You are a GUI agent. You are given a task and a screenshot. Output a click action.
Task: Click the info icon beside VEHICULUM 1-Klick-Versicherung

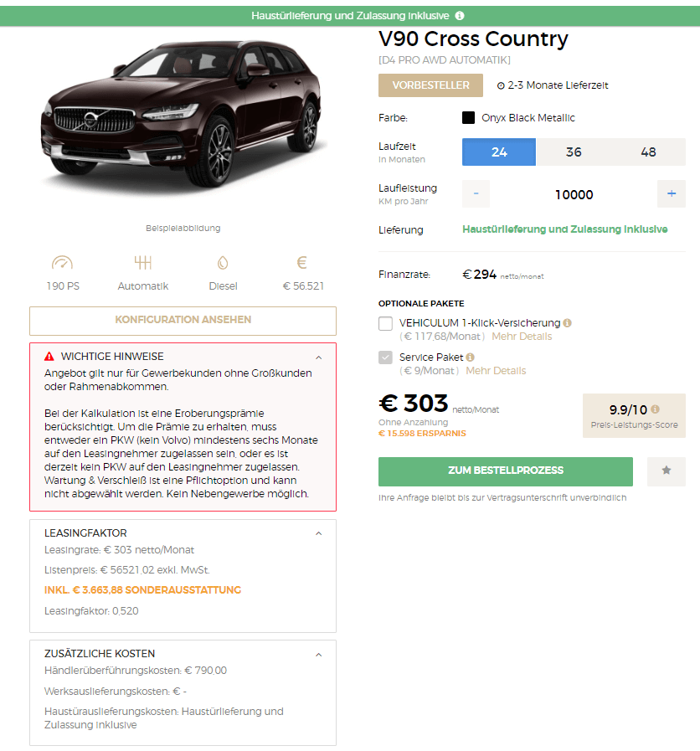[567, 323]
